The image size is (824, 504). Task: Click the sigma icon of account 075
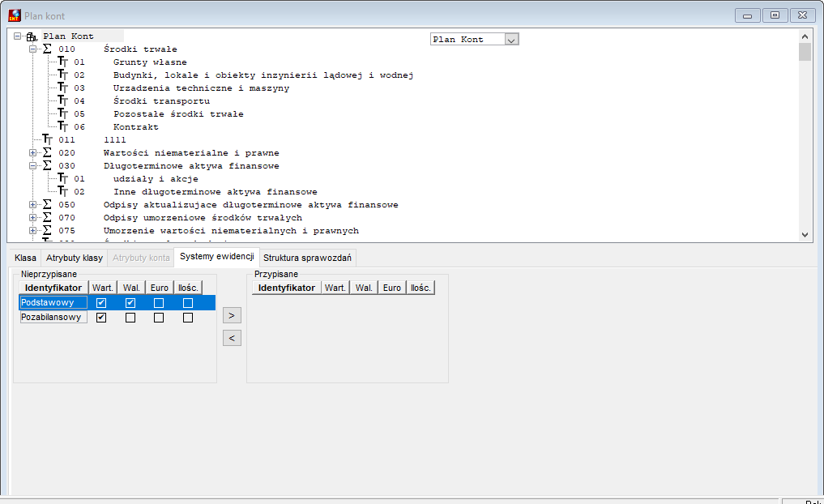tap(47, 231)
